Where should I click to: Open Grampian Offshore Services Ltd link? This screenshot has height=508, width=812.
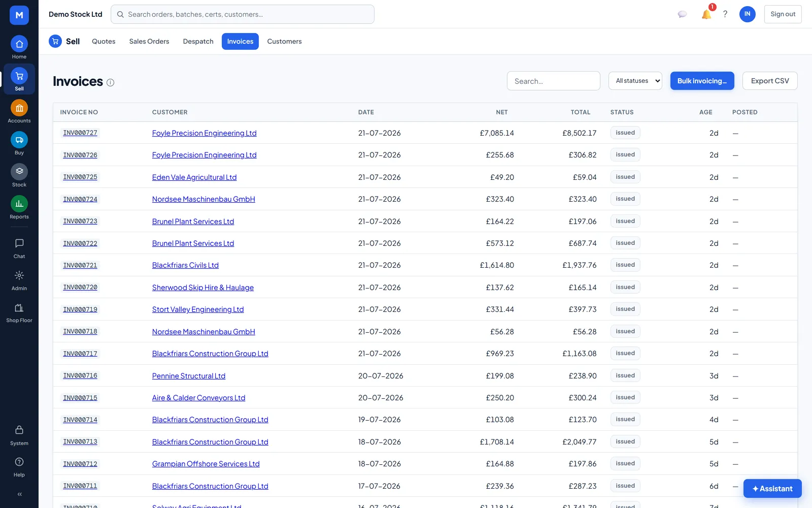tap(206, 464)
